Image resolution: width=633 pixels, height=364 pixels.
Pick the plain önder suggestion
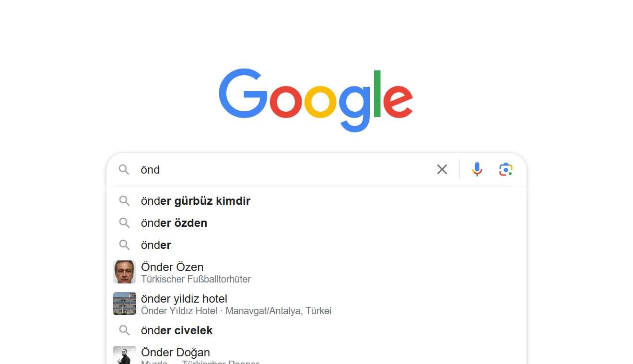[316, 245]
